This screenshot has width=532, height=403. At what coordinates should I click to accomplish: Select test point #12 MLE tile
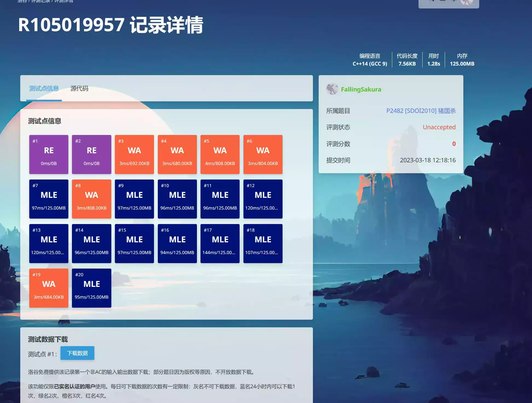coord(263,199)
